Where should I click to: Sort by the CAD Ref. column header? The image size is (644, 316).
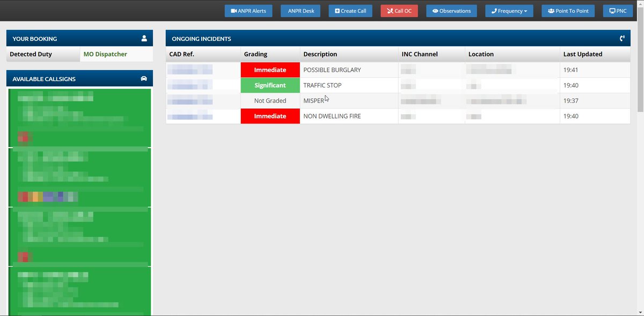point(181,54)
